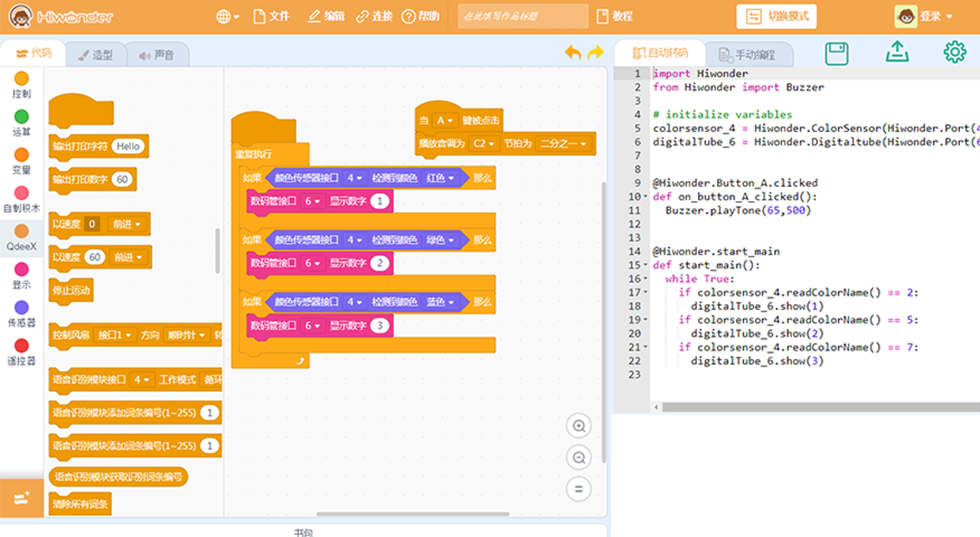This screenshot has width=980, height=537.
Task: Open the 红色 color dropdown
Action: (x=440, y=178)
